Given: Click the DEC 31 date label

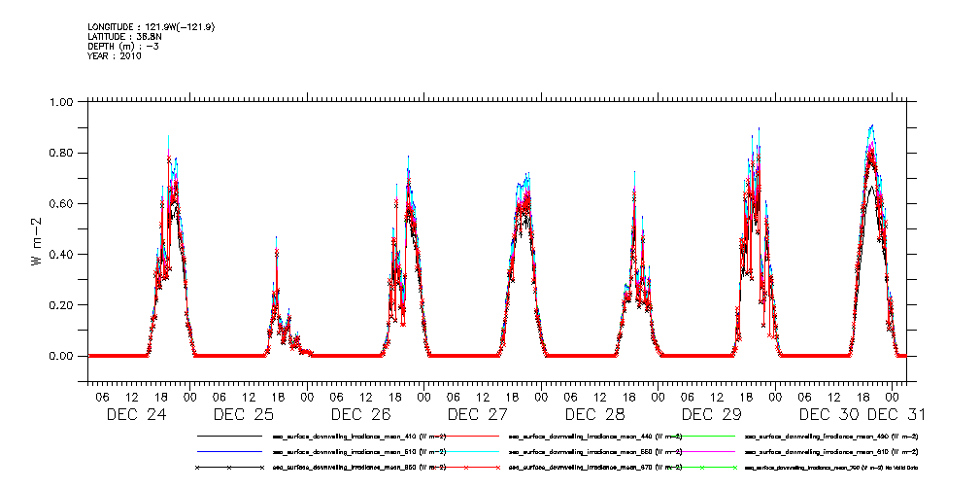Looking at the screenshot, I should point(896,414).
